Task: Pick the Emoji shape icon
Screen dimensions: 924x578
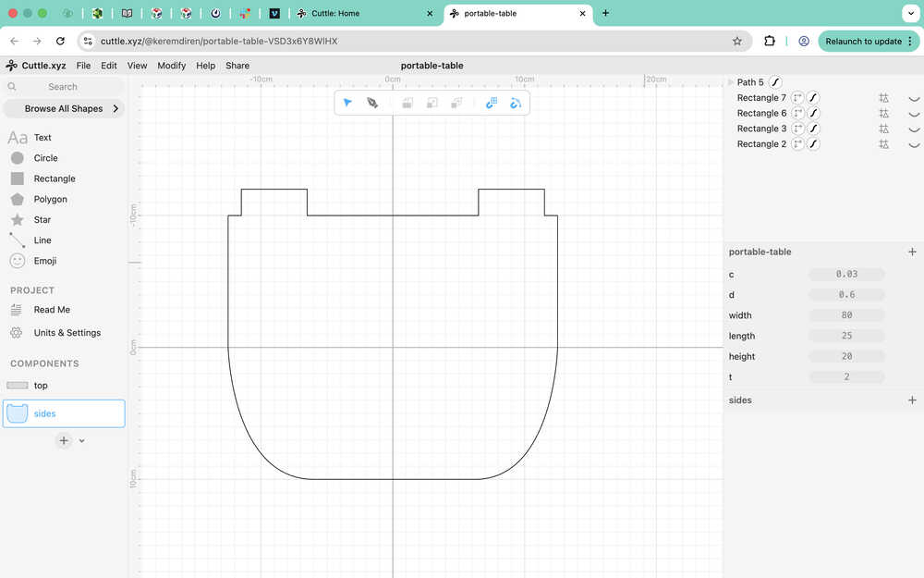Action: [x=17, y=261]
